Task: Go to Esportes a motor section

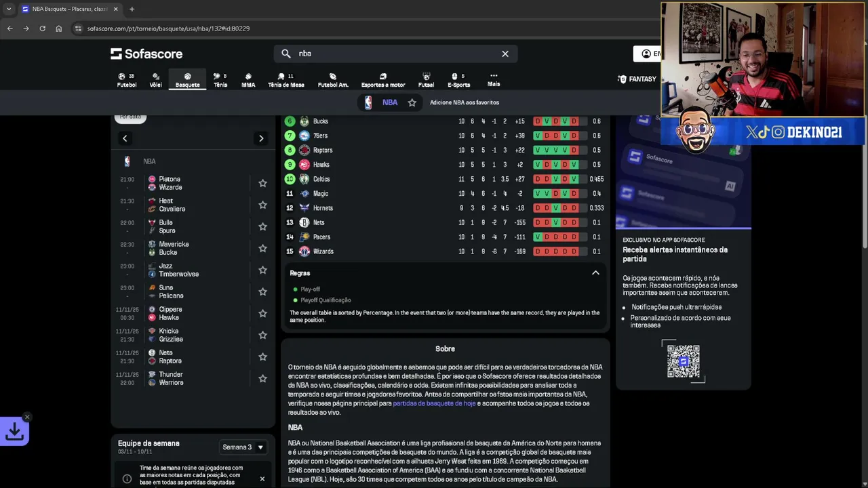Action: click(383, 80)
